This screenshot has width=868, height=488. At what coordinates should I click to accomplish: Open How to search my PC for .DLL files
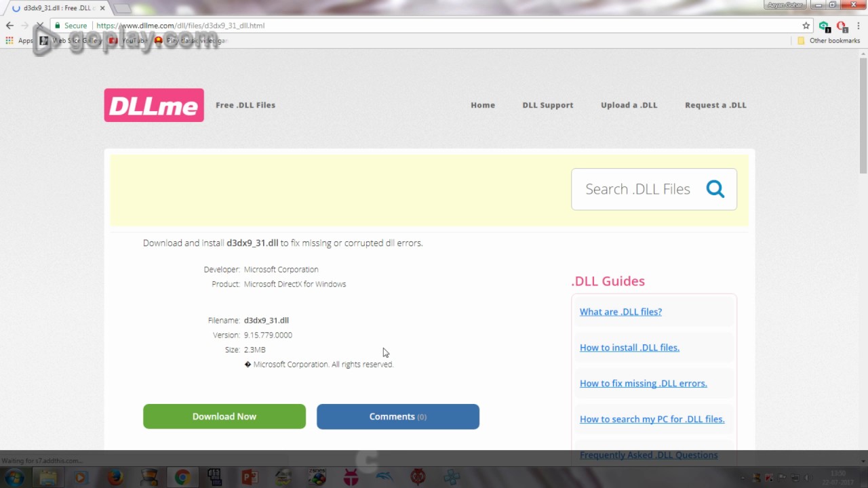click(652, 420)
